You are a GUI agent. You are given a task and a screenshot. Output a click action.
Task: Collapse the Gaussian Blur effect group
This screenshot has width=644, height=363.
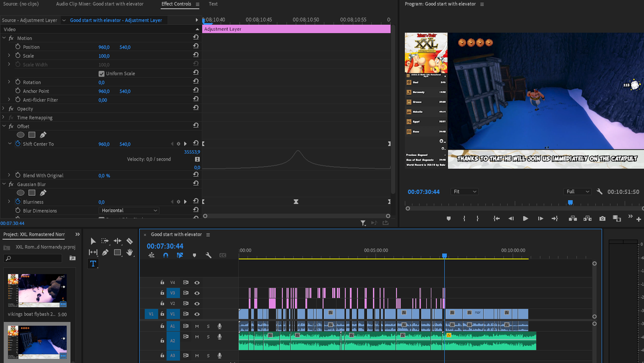[4, 184]
